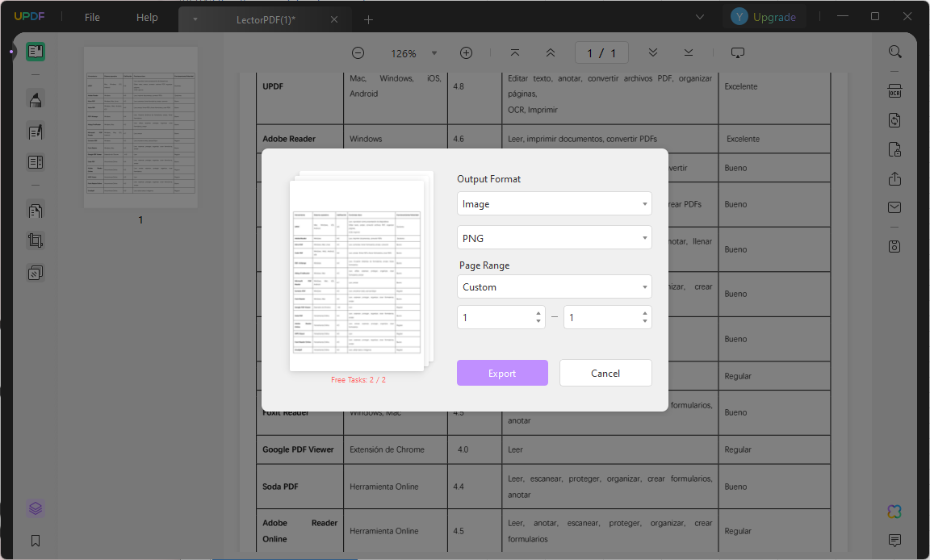Select the Comment annotation tool
Image resolution: width=930 pixels, height=560 pixels.
(36, 99)
